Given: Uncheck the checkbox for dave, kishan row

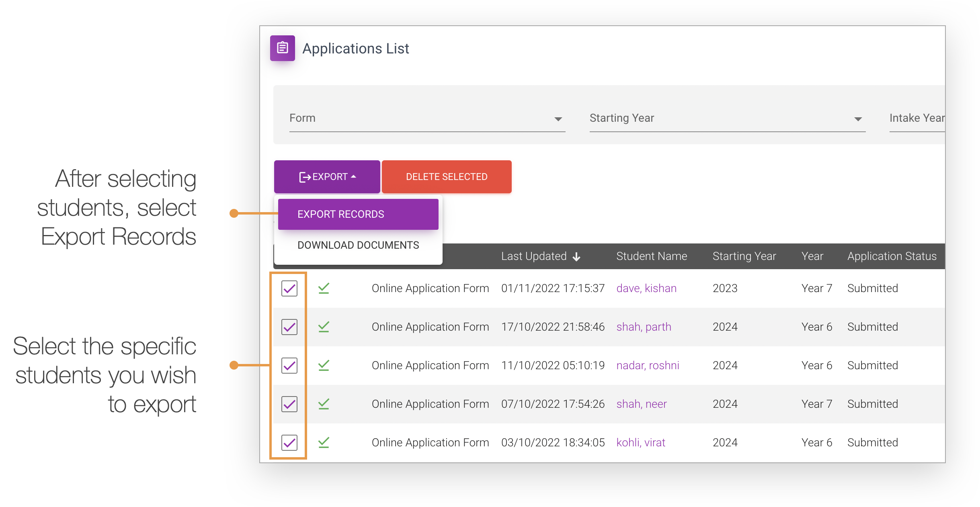Looking at the screenshot, I should point(289,288).
